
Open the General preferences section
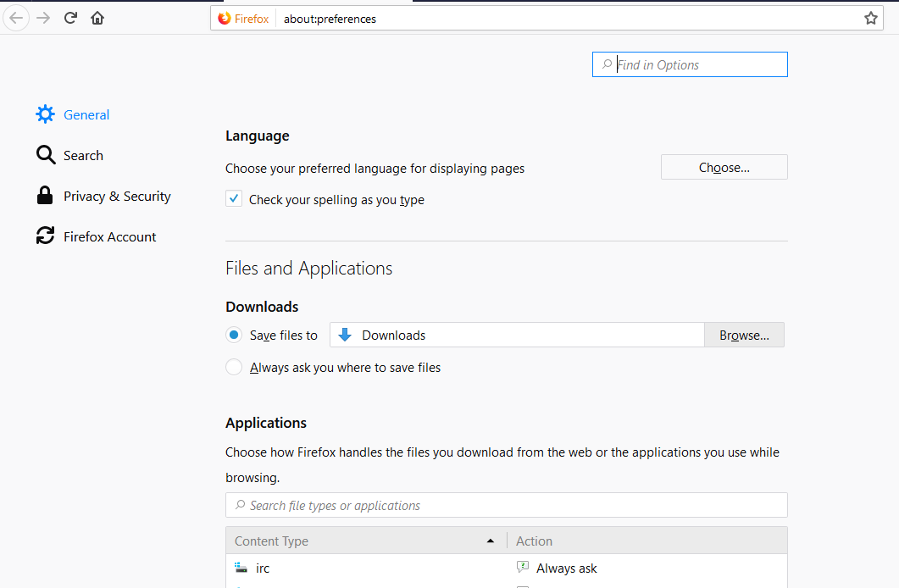[86, 114]
